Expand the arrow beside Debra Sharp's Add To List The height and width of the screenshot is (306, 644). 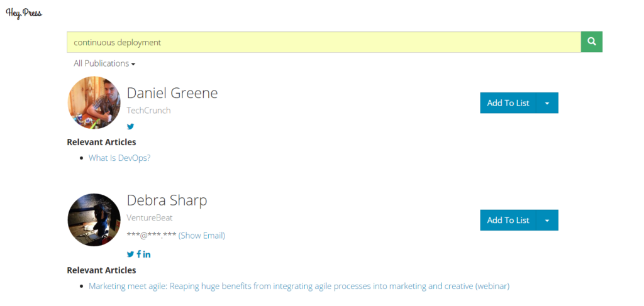547,221
